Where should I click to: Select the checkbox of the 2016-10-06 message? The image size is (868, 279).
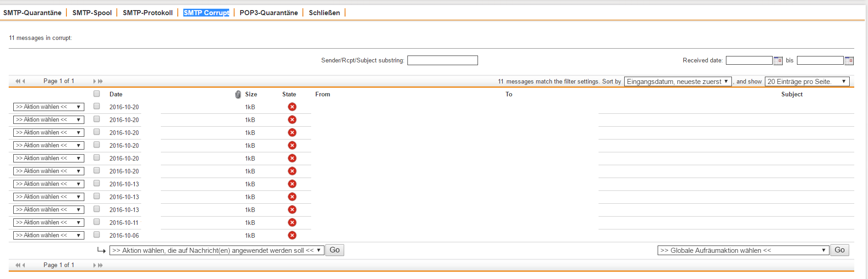click(x=97, y=235)
